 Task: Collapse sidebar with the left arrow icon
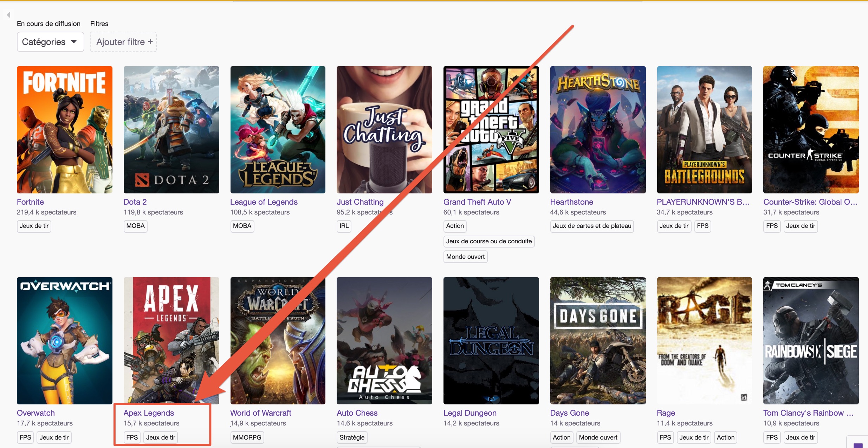pyautogui.click(x=8, y=15)
